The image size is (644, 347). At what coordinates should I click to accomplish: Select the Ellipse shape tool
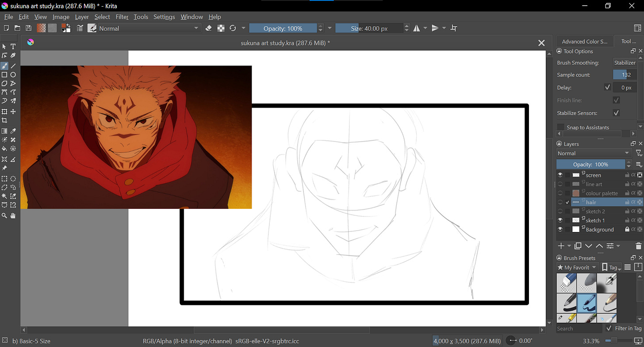point(13,75)
